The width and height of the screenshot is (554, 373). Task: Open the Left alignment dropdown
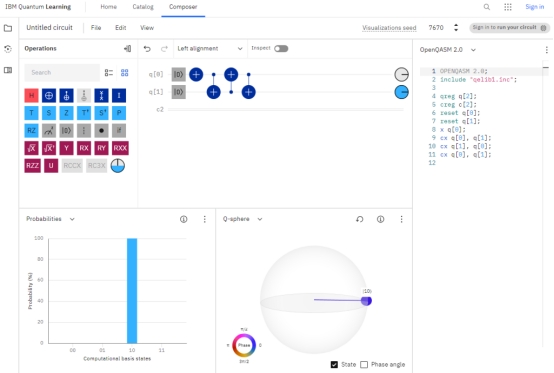coord(210,48)
